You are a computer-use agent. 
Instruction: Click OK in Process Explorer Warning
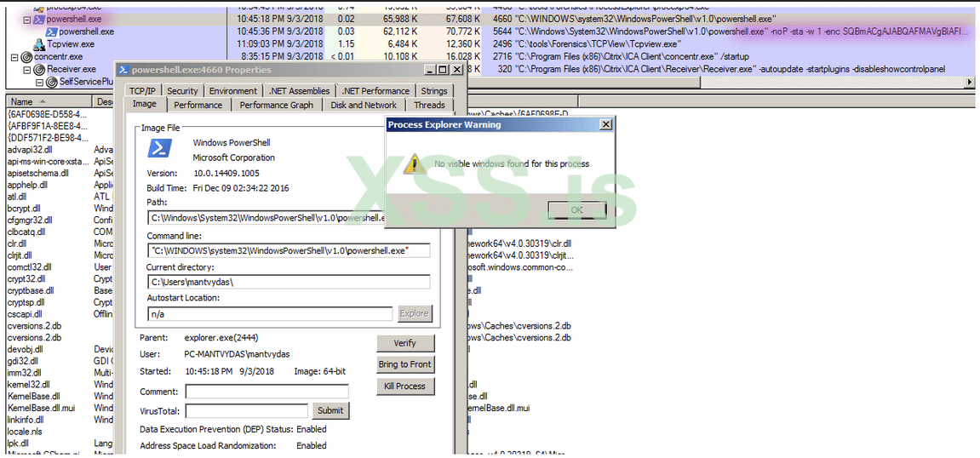pos(577,210)
